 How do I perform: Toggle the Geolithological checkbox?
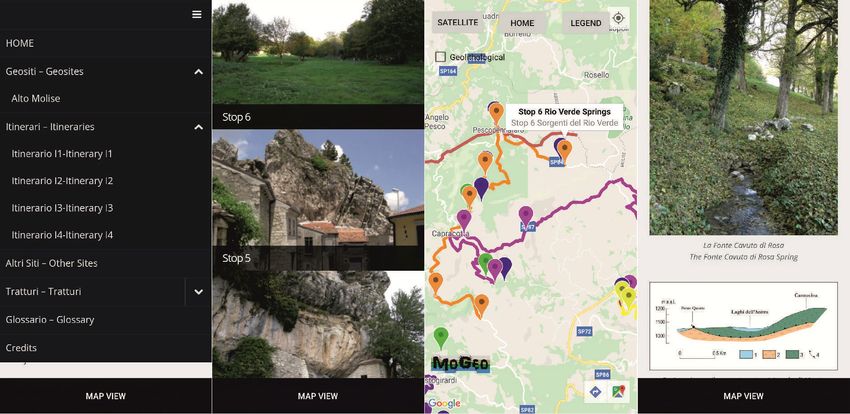441,57
